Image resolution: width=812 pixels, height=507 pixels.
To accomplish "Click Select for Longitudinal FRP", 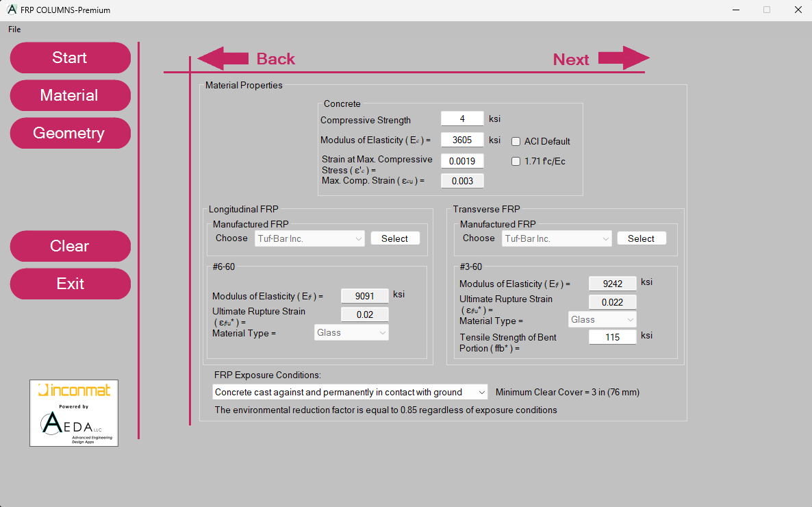I will tap(395, 239).
